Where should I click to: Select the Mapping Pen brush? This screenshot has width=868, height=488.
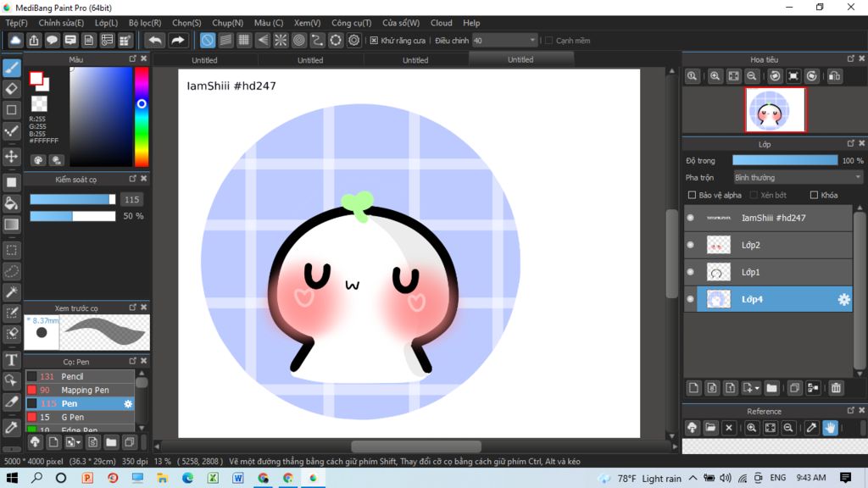81,390
